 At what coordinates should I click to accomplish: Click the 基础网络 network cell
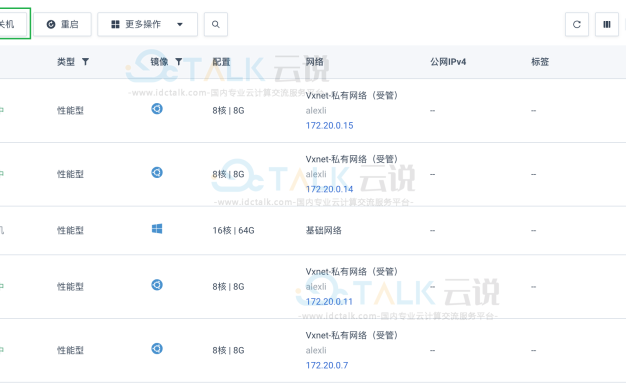pos(323,230)
